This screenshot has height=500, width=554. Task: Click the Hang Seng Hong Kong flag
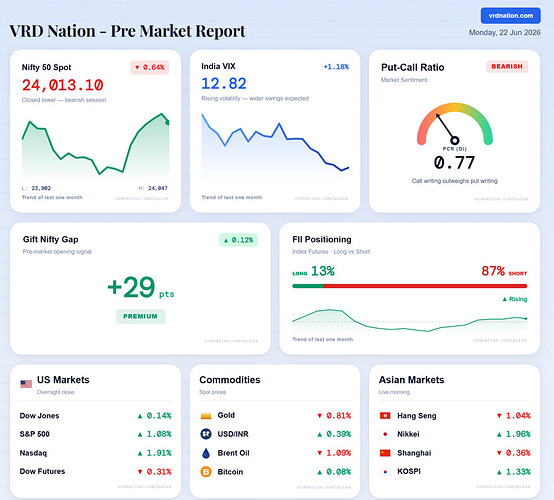point(385,416)
